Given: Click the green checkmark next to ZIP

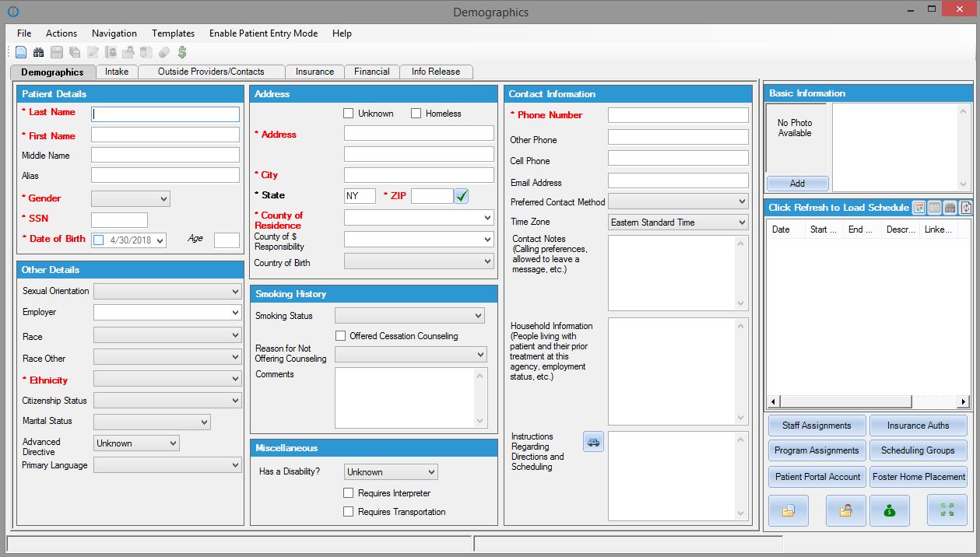Looking at the screenshot, I should pos(462,196).
